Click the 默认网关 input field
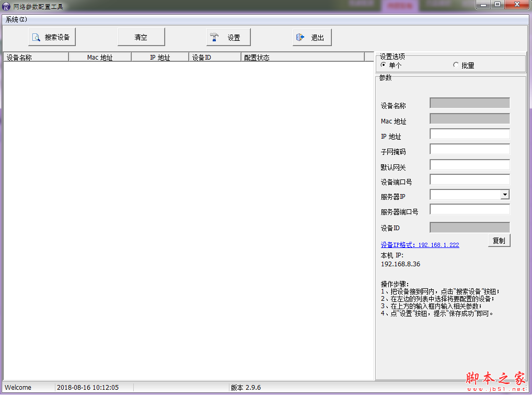This screenshot has height=395, width=532. (469, 164)
